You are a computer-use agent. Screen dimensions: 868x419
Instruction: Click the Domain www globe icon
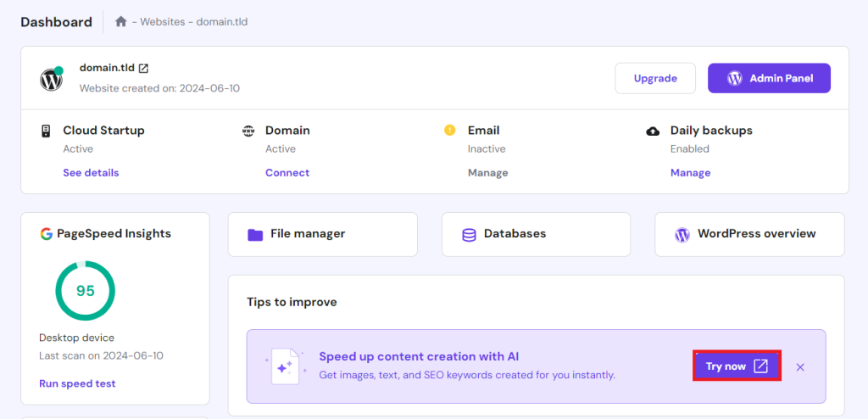pos(248,131)
